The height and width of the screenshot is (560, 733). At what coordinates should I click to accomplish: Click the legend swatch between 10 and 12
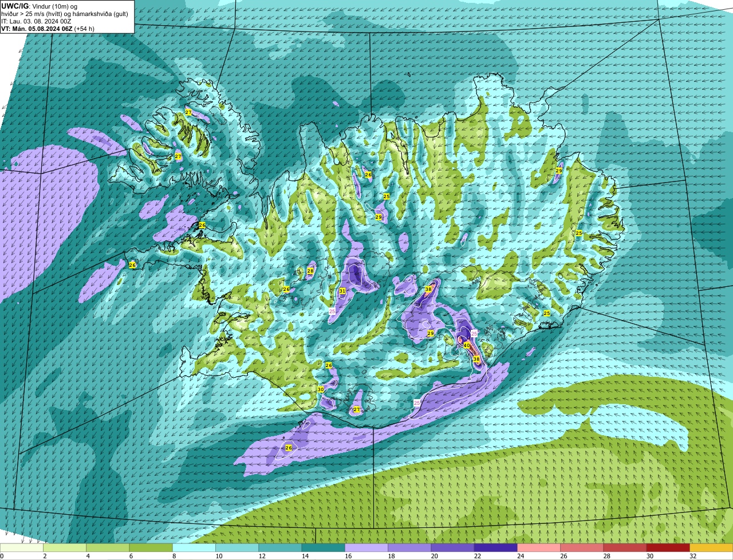[x=237, y=548]
